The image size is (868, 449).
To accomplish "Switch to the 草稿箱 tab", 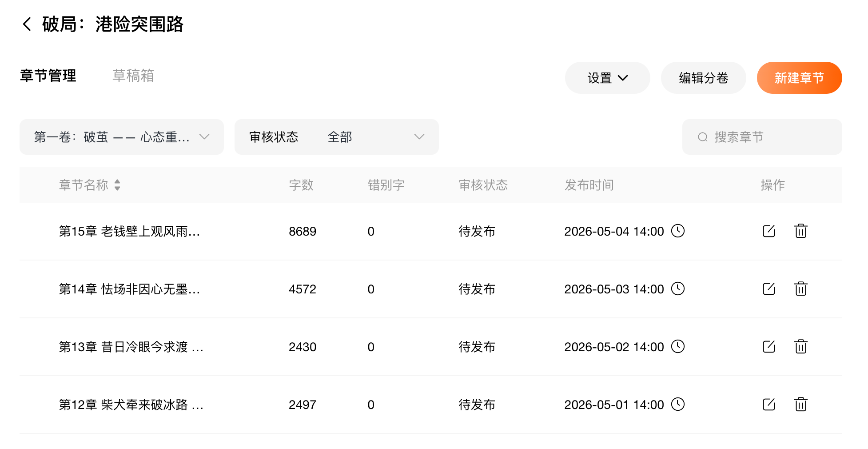I will (133, 76).
